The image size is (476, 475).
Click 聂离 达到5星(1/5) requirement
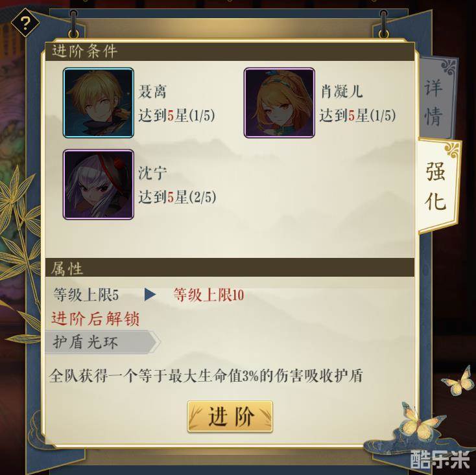(176, 115)
